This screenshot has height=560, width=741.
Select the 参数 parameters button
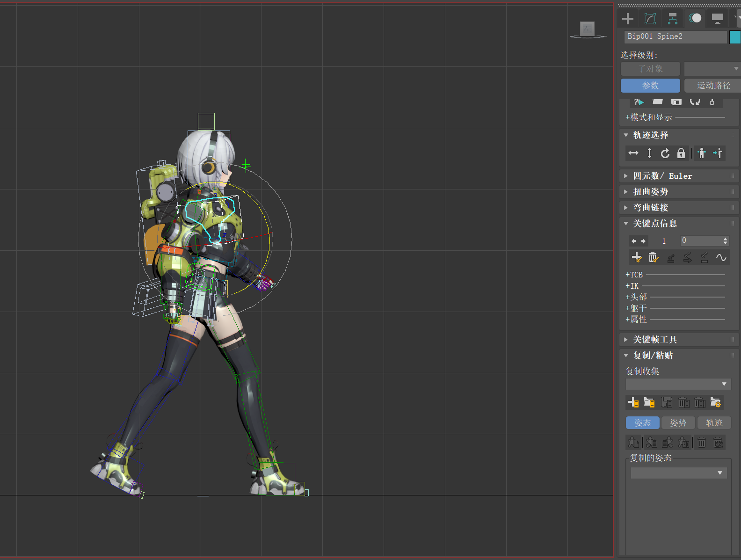click(650, 86)
